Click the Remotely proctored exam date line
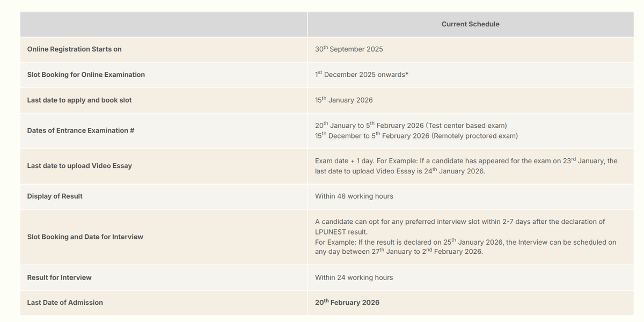Screen dimensions: 644x322 (416, 136)
